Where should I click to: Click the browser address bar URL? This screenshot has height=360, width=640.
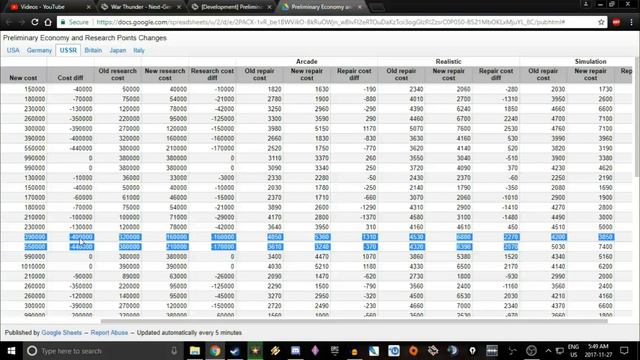point(331,22)
